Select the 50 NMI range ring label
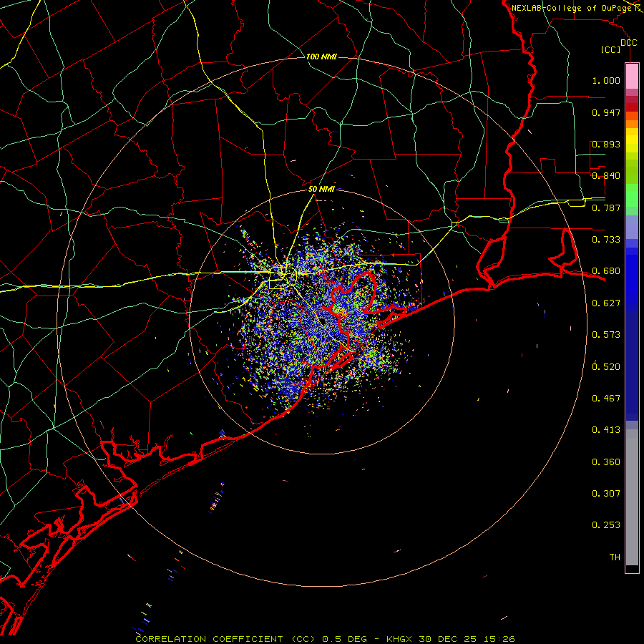This screenshot has height=644, width=644. coord(321,189)
